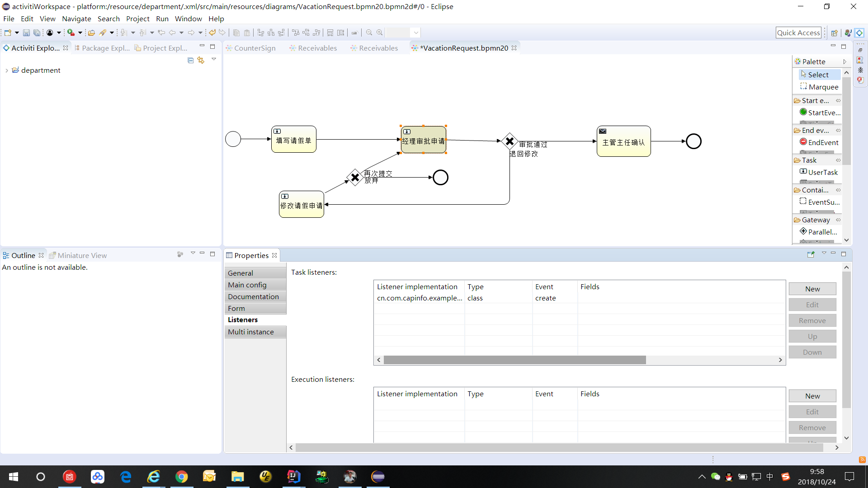
Task: Pin the Task palette drawer
Action: tap(838, 160)
